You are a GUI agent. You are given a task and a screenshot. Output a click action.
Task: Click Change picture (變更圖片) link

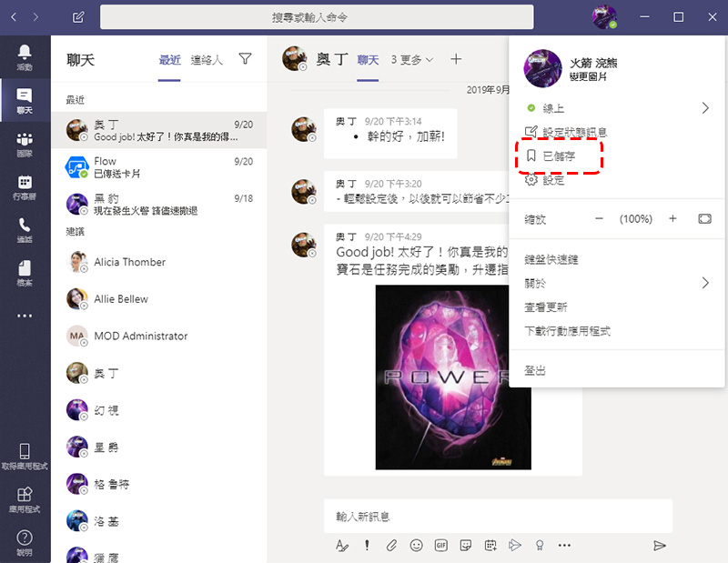point(588,76)
